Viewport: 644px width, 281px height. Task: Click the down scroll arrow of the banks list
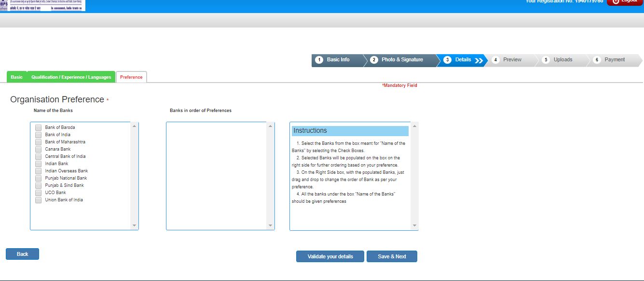135,225
